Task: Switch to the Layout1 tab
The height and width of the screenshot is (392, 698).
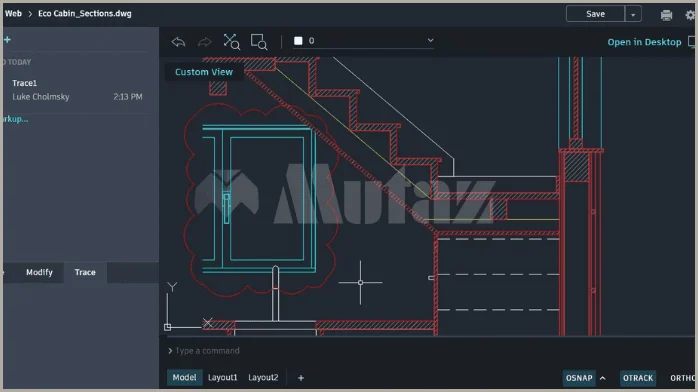Action: tap(223, 377)
